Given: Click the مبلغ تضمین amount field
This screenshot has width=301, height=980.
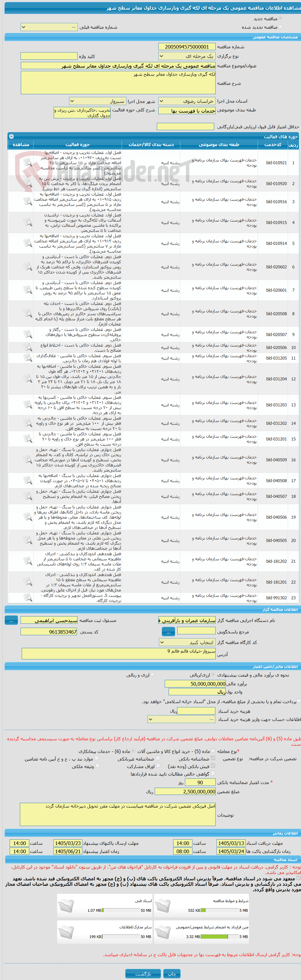Looking at the screenshot, I should pyautogui.click(x=185, y=791).
